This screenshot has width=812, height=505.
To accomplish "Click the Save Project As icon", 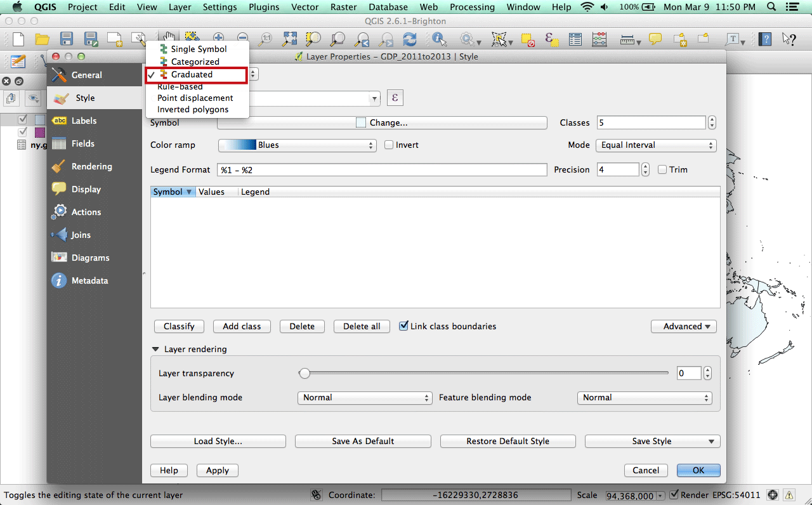I will tap(91, 39).
